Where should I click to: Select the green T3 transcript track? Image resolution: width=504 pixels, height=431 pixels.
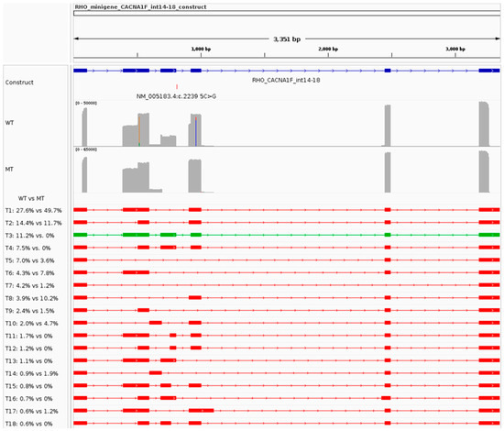pos(287,235)
